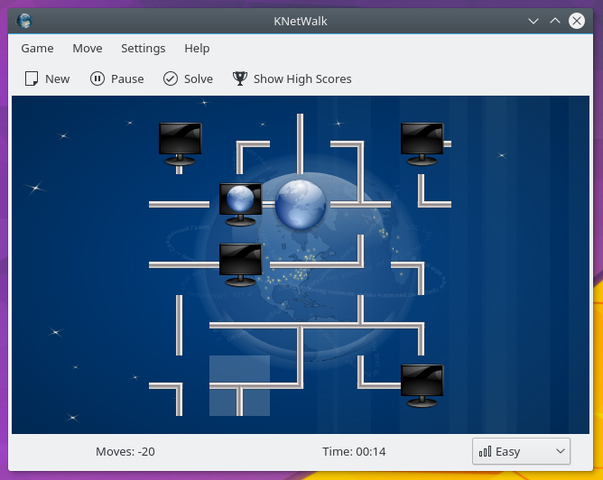Expand the Easy difficulty dropdown

521,451
